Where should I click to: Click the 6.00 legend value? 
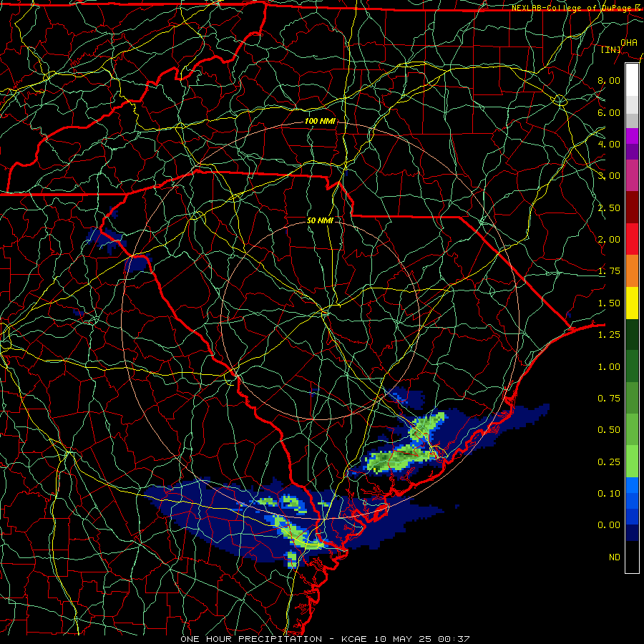point(609,112)
